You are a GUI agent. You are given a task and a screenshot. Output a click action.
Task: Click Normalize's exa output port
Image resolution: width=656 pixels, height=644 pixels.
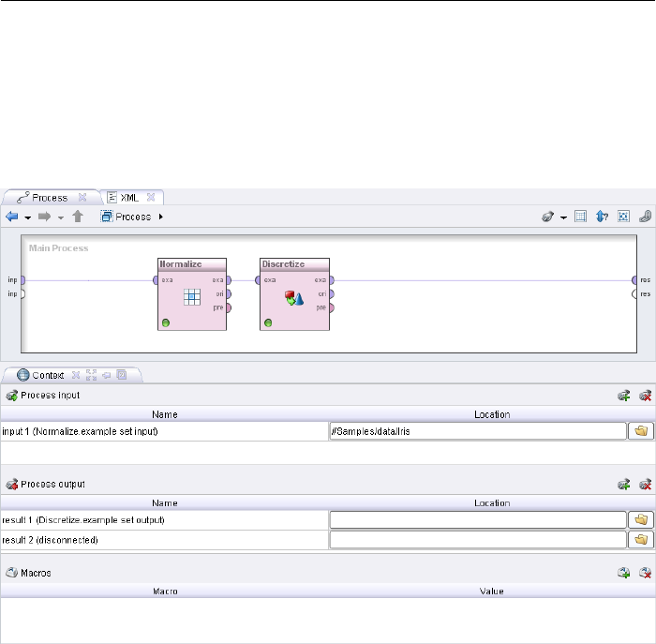tap(229, 280)
